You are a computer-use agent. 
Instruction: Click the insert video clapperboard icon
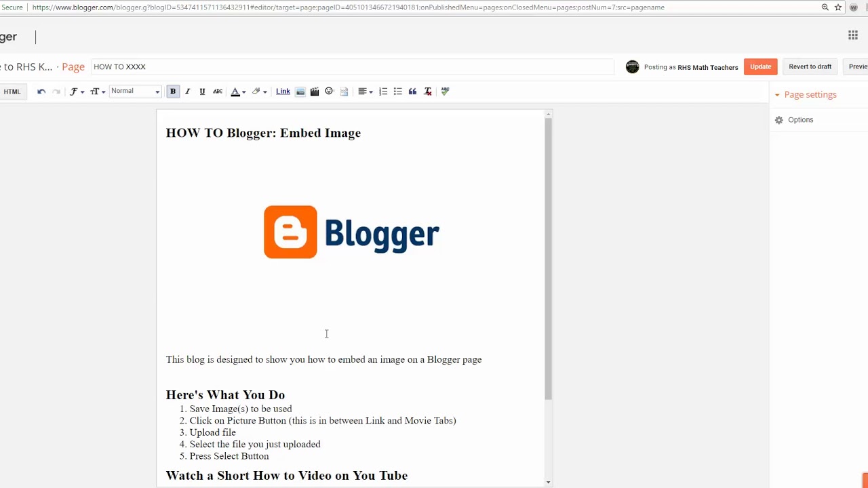click(315, 91)
